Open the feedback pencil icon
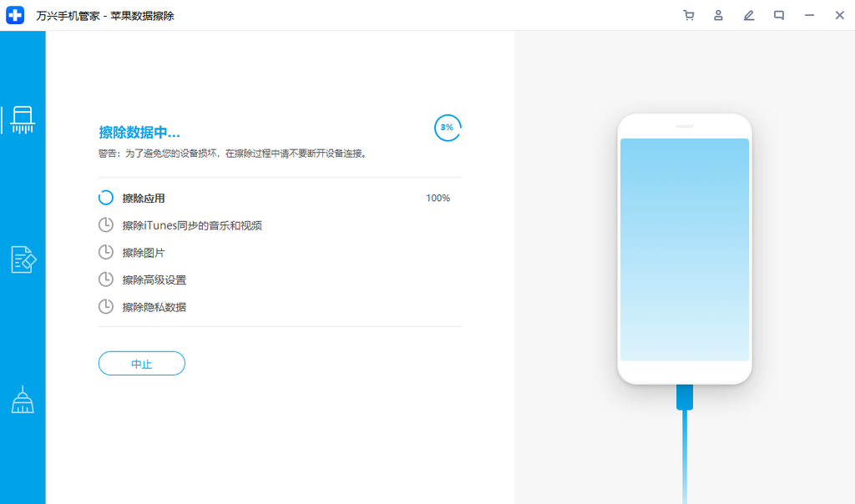Image resolution: width=855 pixels, height=504 pixels. (748, 15)
